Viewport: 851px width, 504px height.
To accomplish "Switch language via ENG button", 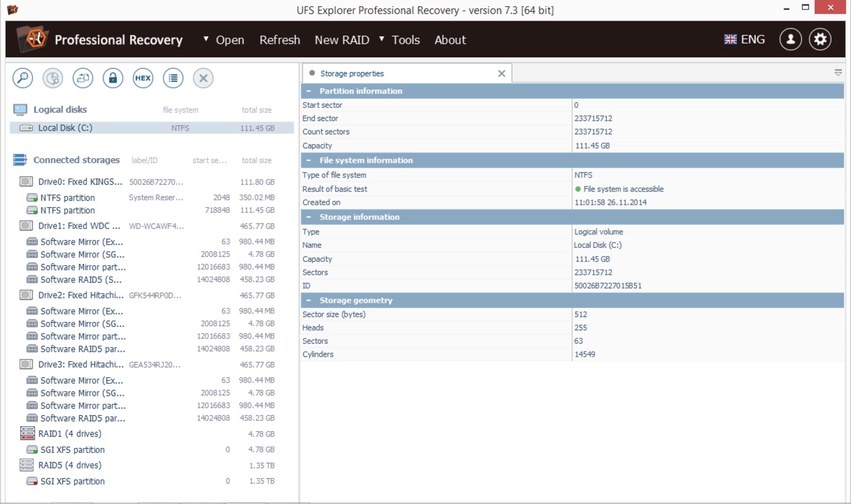I will (745, 40).
